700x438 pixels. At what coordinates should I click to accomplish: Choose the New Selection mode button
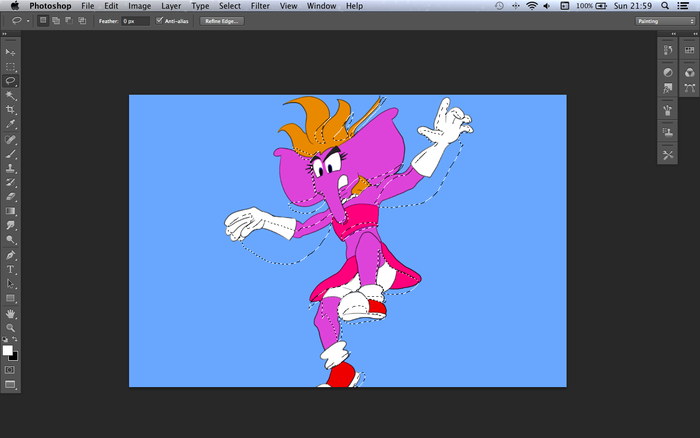[43, 20]
